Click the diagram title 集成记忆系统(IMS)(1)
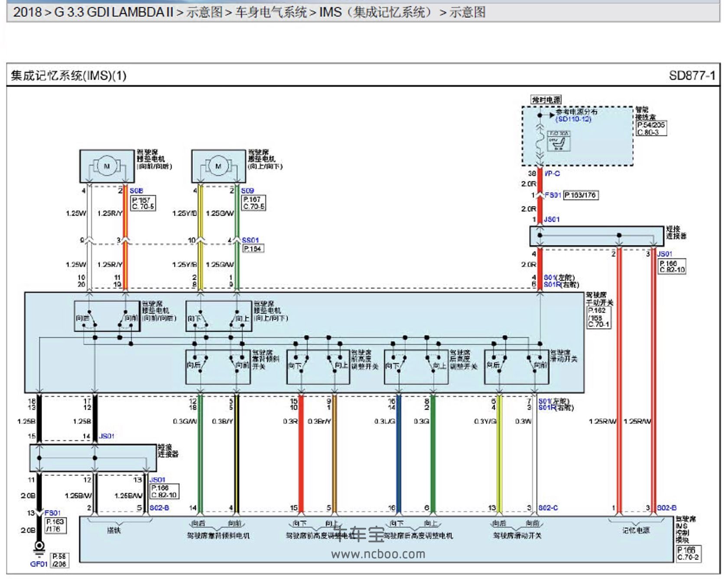Image resolution: width=728 pixels, height=585 pixels. pos(68,76)
